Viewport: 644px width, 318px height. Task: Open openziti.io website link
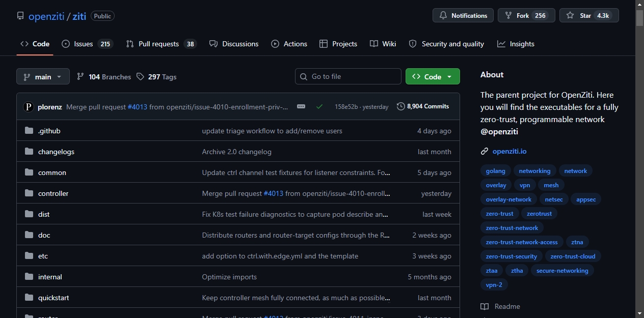tap(509, 151)
